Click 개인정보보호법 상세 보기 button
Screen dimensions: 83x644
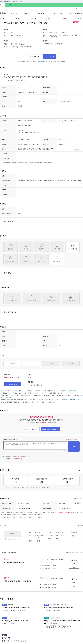click(x=31, y=429)
